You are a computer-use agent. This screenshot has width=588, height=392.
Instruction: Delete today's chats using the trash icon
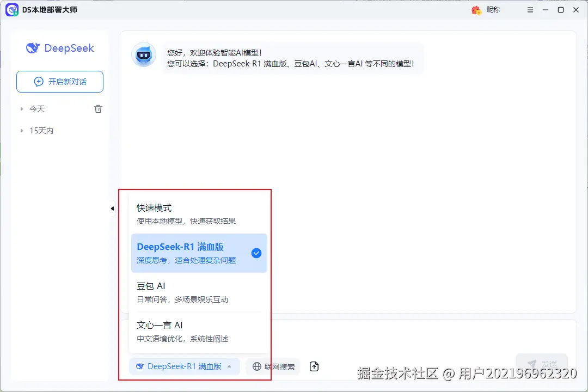tap(98, 108)
